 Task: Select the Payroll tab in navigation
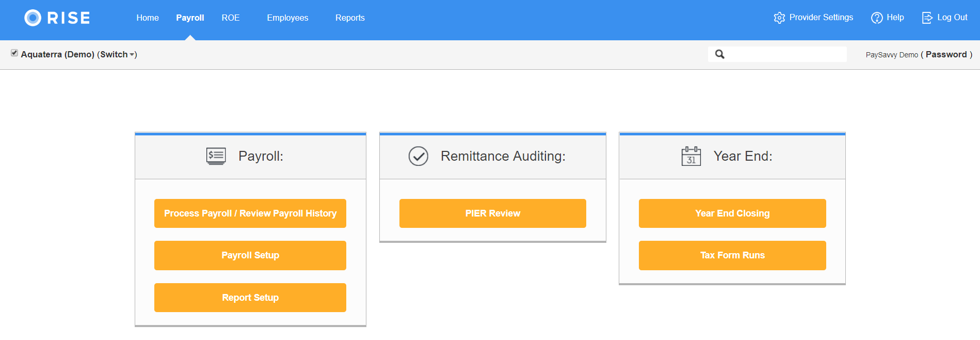point(190,18)
